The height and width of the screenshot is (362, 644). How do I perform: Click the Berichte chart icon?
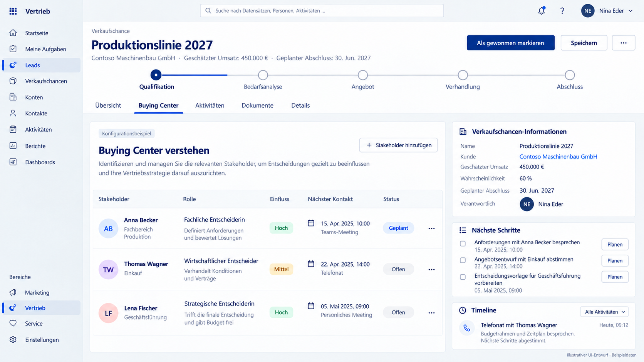(13, 146)
